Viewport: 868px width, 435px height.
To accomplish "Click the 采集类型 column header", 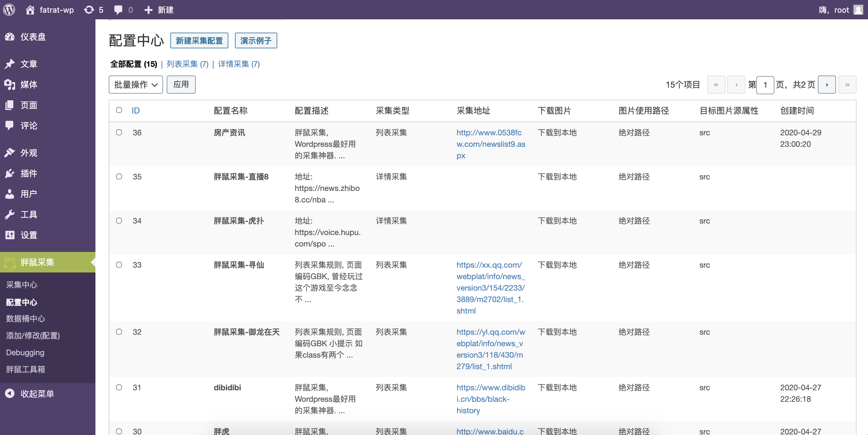I will [392, 111].
